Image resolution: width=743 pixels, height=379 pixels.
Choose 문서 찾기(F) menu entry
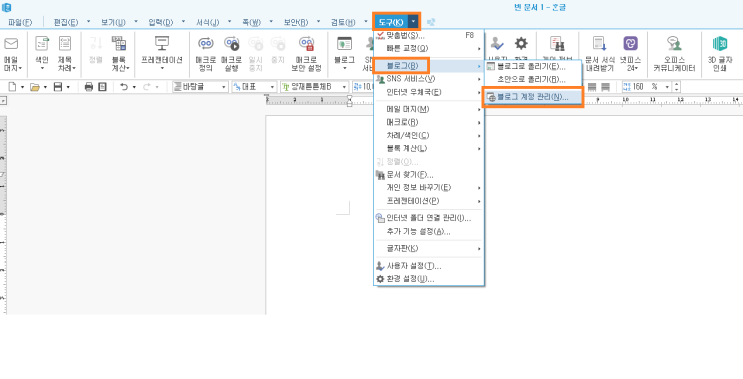click(x=428, y=174)
